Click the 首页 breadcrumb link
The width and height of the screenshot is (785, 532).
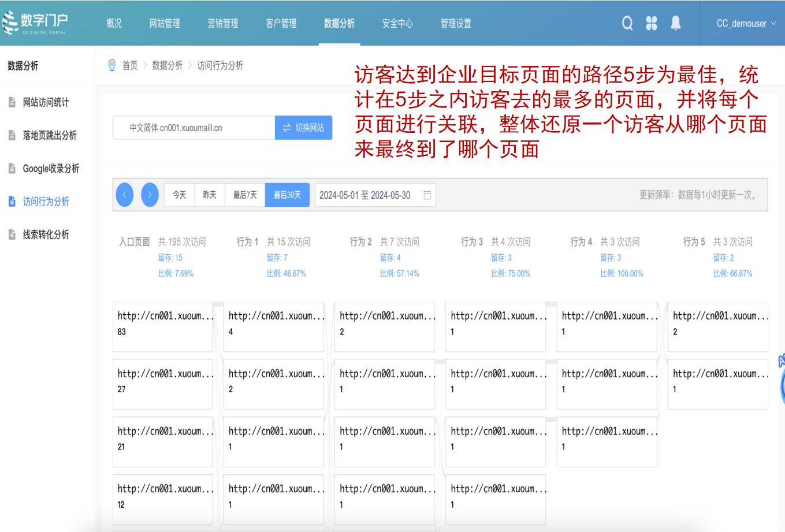(130, 65)
